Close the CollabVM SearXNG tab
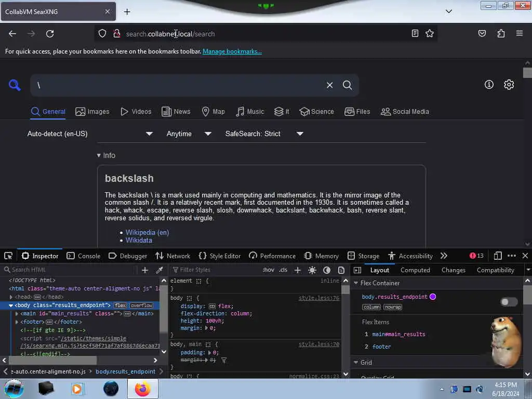The image size is (532, 399). click(107, 11)
